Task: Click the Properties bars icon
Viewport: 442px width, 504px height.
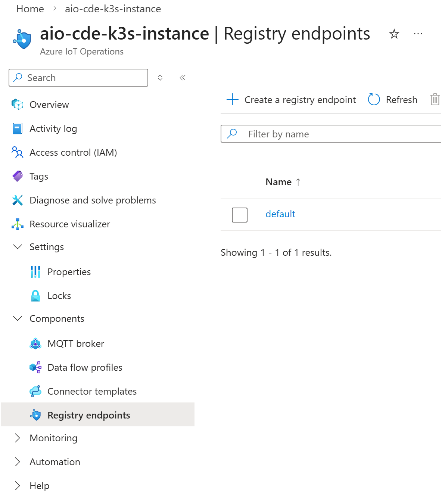Action: [x=35, y=272]
